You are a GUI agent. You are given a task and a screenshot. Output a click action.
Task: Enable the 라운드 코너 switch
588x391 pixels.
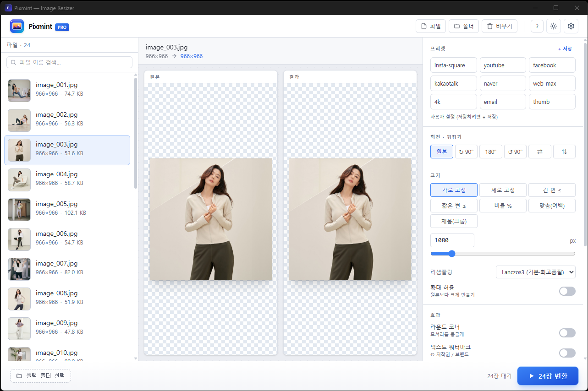[567, 333]
